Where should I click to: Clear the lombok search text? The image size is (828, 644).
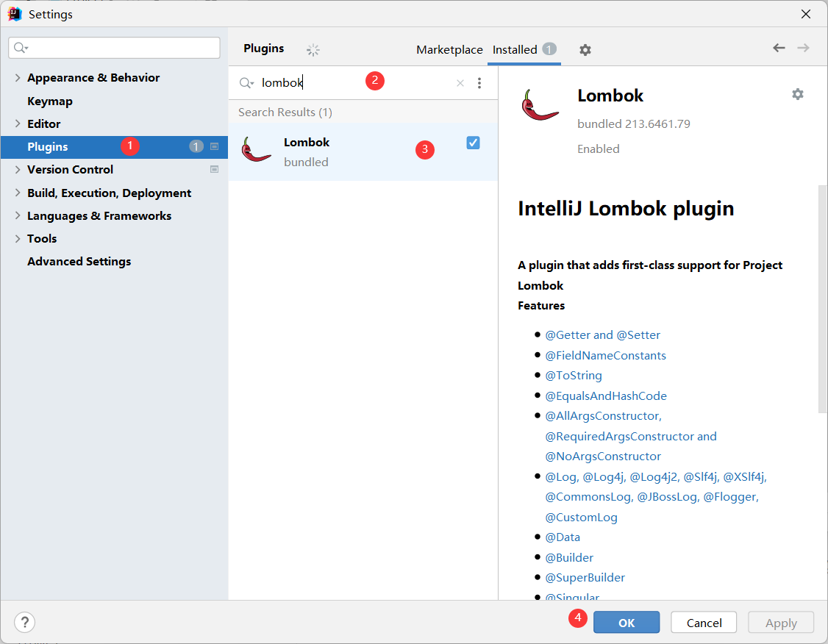click(460, 83)
